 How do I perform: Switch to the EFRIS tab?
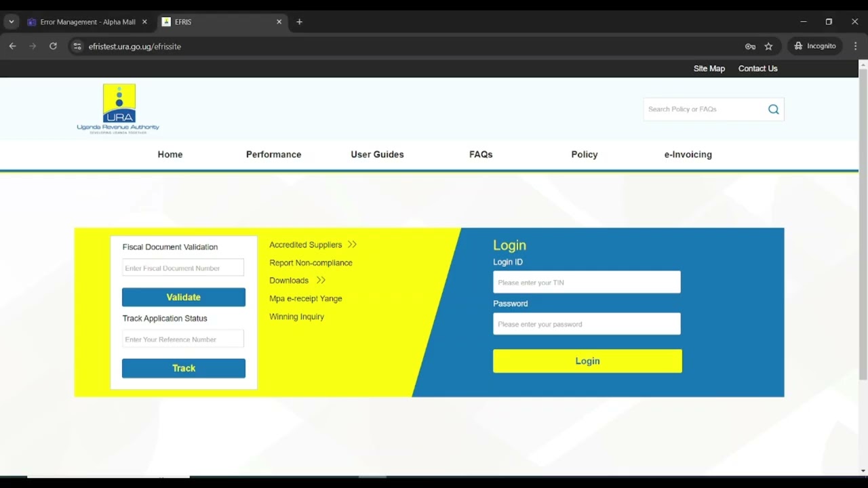(222, 22)
